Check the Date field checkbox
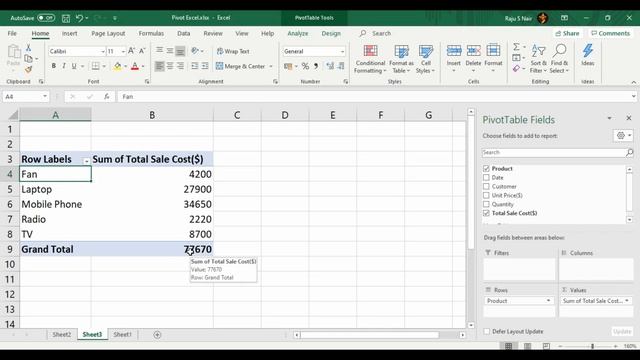Screen dimensions: 640x360 (486, 178)
